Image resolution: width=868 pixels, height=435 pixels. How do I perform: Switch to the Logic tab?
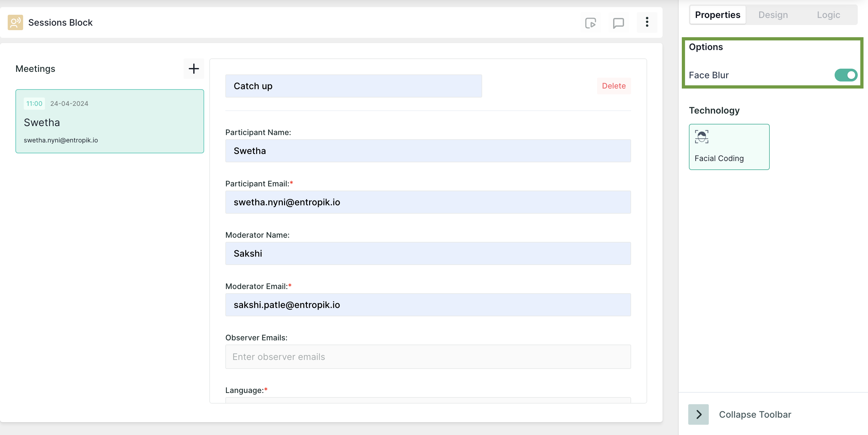(828, 15)
